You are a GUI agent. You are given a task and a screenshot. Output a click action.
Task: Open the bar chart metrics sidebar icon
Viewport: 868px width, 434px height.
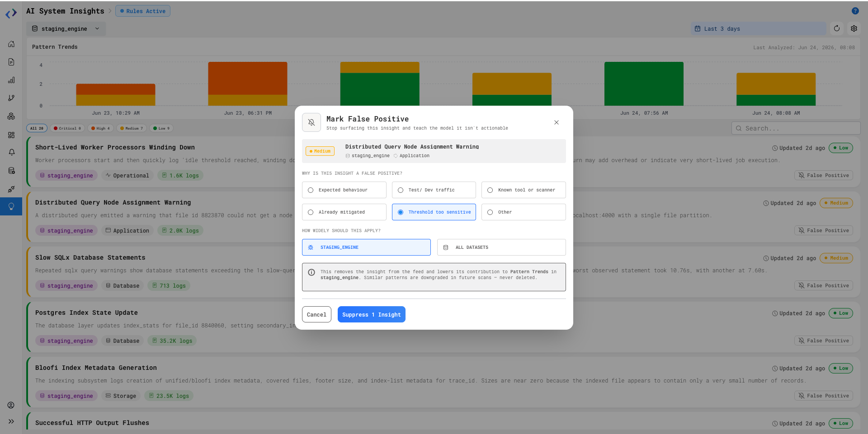coord(11,80)
